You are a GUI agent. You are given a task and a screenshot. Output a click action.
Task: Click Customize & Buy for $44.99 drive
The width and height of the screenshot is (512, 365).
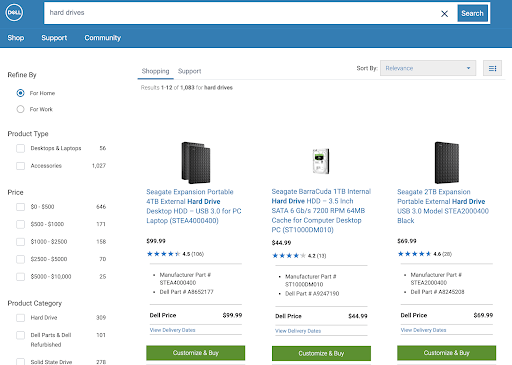(x=321, y=353)
